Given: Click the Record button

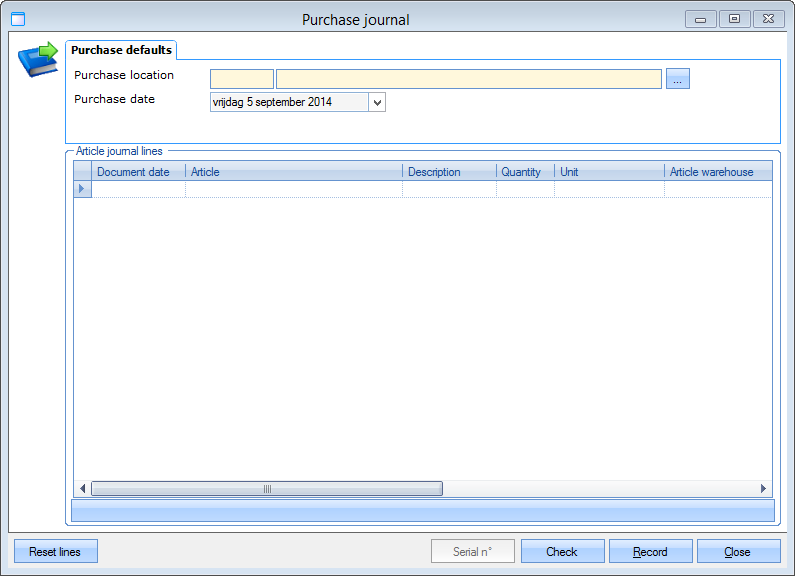Looking at the screenshot, I should 650,552.
